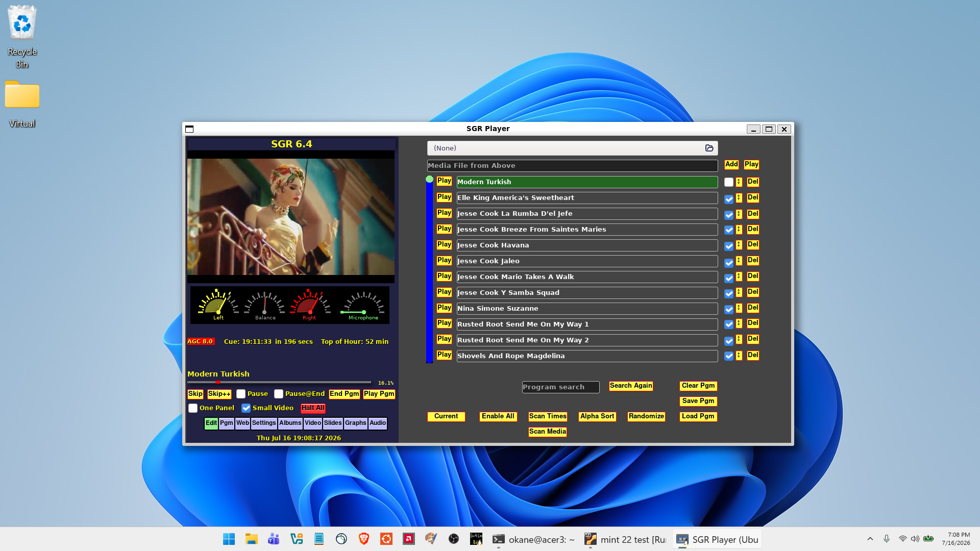Image resolution: width=980 pixels, height=551 pixels.
Task: Click move arrows for Nina Simone Suzanne
Action: [739, 309]
